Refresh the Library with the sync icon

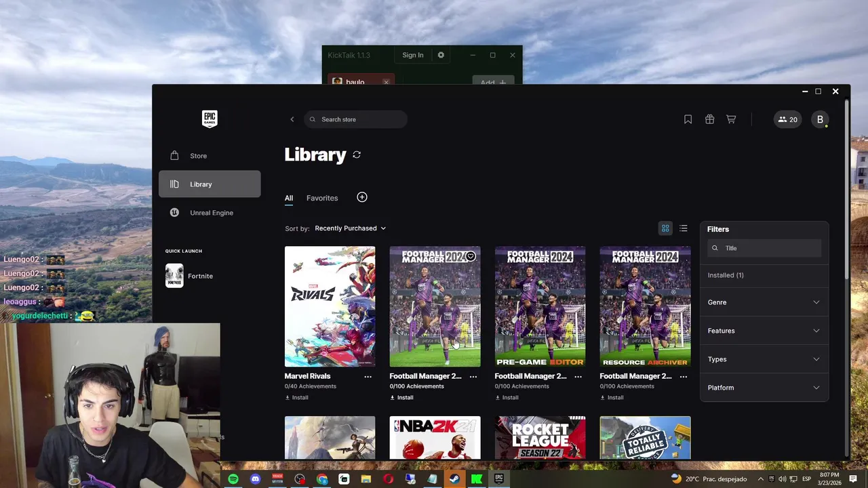pos(357,155)
